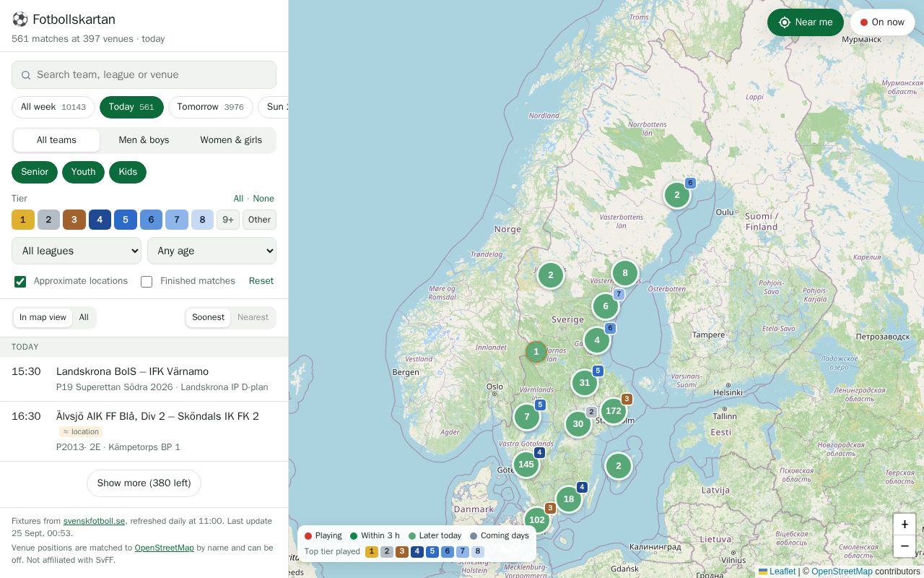This screenshot has height=578, width=924.
Task: Open the 2-match cluster near Trøndelag
Action: 551,275
